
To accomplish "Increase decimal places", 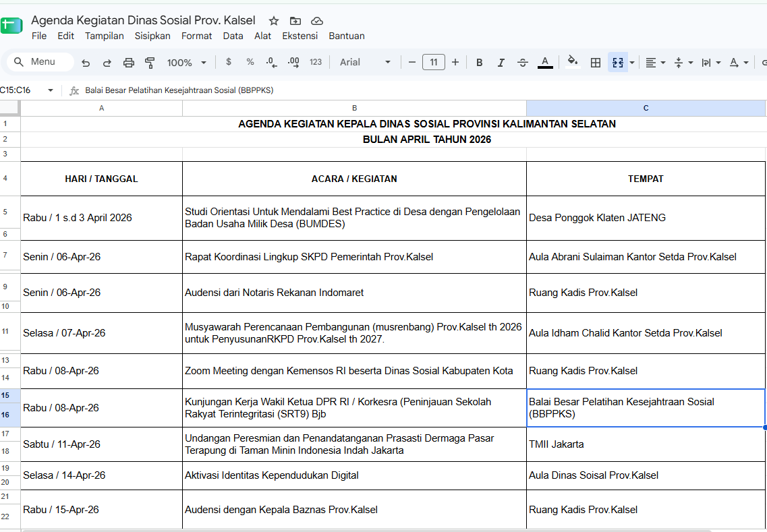I will [x=293, y=62].
